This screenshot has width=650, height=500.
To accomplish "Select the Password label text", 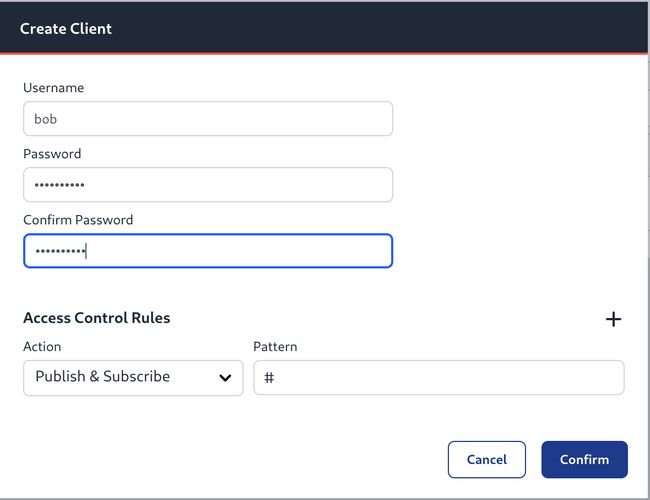I will pos(52,154).
